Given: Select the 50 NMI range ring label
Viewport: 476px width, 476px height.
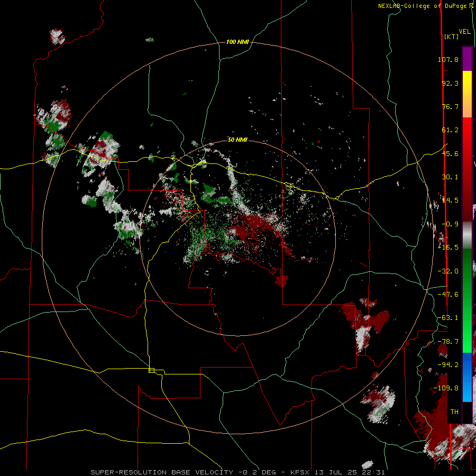Looking at the screenshot, I should (237, 140).
